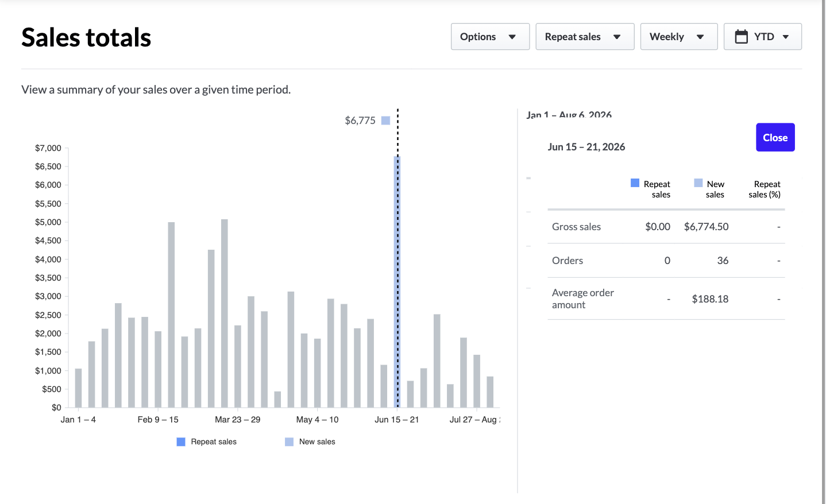Click the $7,000 y-axis label

pos(48,148)
